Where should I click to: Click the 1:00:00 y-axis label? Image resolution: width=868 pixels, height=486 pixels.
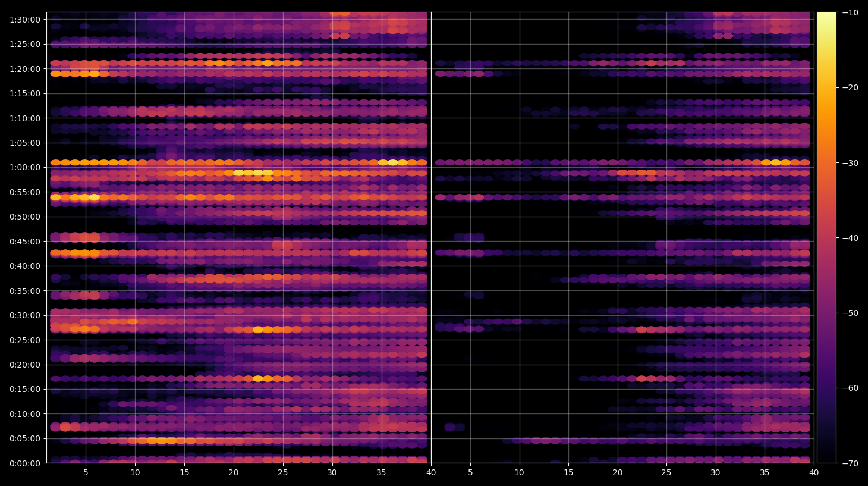coord(25,167)
